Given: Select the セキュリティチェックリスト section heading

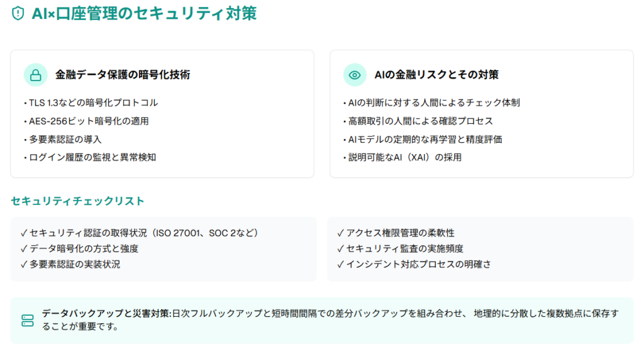Looking at the screenshot, I should [x=77, y=201].
